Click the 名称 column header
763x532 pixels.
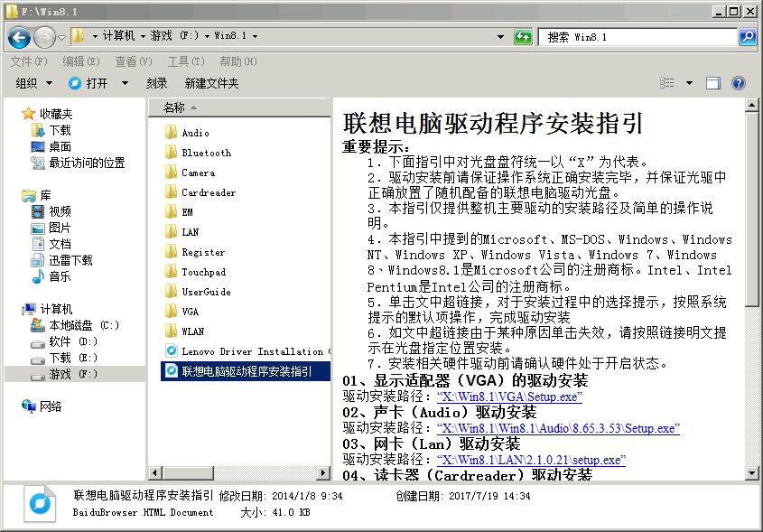pyautogui.click(x=239, y=107)
